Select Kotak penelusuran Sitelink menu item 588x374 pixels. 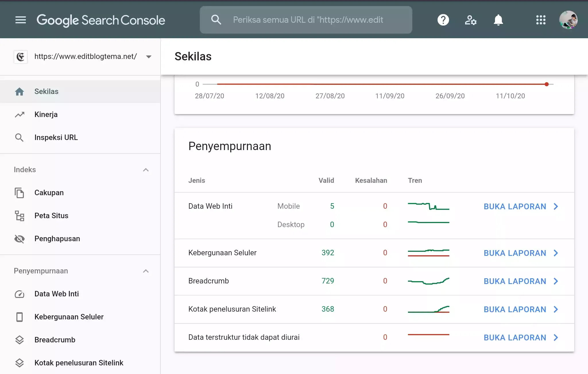click(78, 363)
